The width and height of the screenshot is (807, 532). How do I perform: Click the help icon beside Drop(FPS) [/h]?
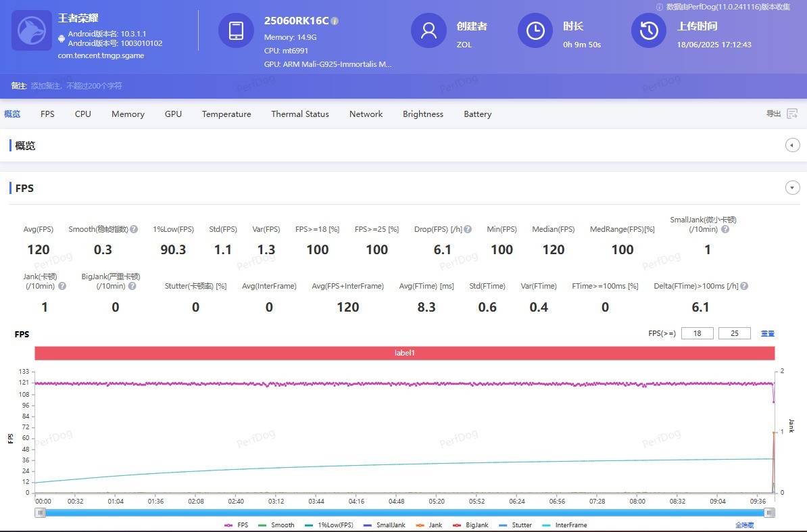click(468, 229)
